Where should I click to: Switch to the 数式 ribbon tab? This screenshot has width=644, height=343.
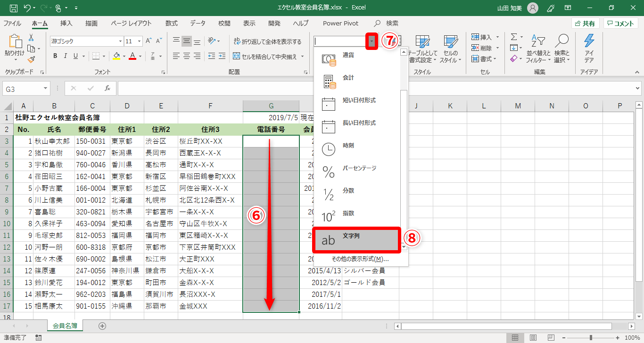(x=172, y=23)
